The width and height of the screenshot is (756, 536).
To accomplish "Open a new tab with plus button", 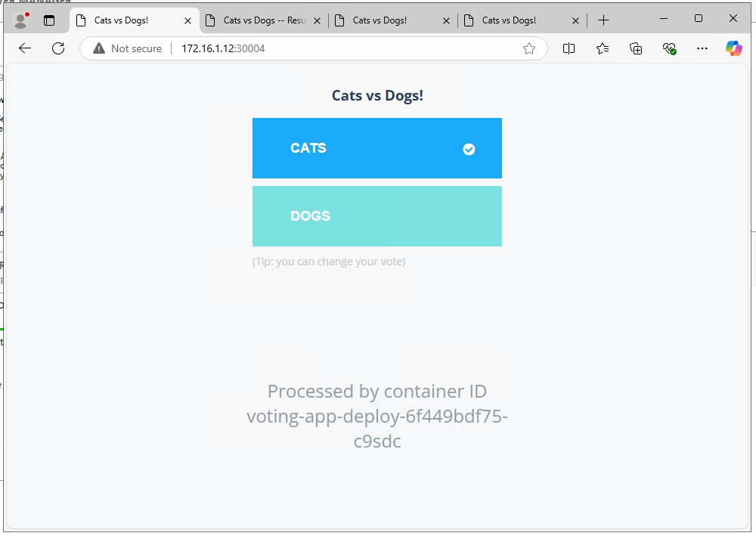I will coord(603,20).
